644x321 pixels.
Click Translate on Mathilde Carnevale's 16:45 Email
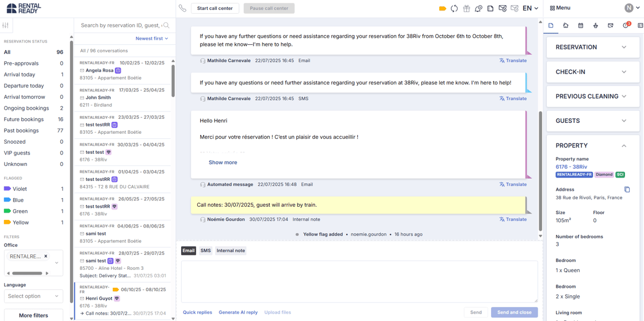coord(512,60)
